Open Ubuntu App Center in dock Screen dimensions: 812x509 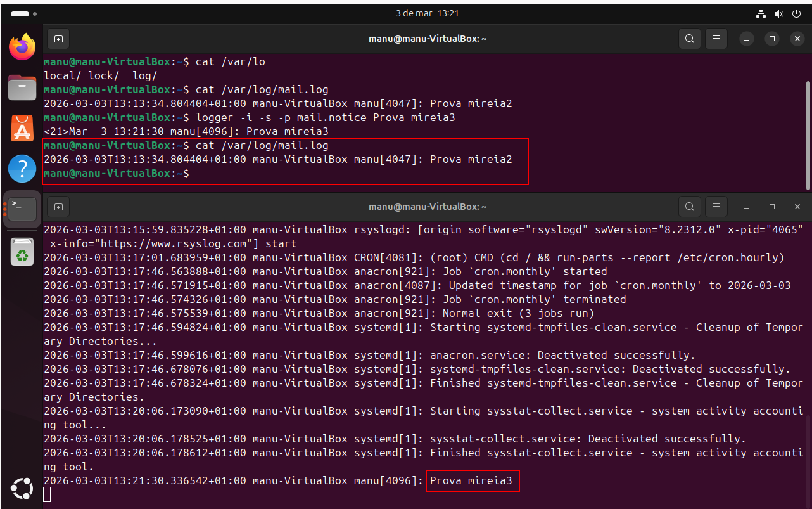[22, 128]
